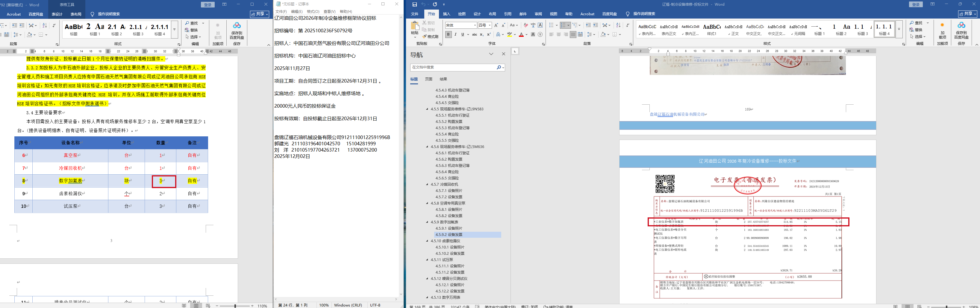Align text left in right Word ribbon

click(551, 35)
